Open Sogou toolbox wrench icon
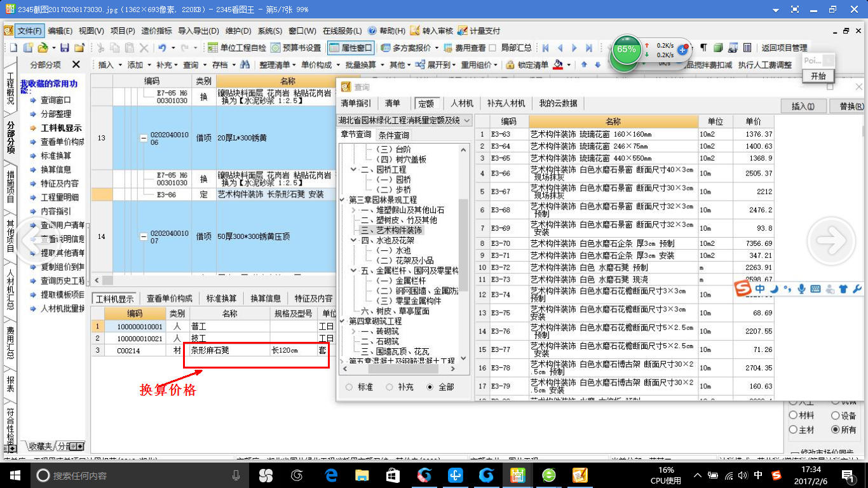The image size is (868, 488). pos(856,289)
